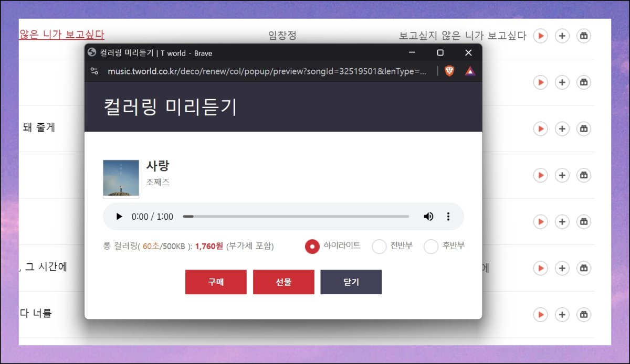Click plus icon in 보고싶지 않은 니가 보고싶다 row
The height and width of the screenshot is (364, 630).
(x=562, y=36)
